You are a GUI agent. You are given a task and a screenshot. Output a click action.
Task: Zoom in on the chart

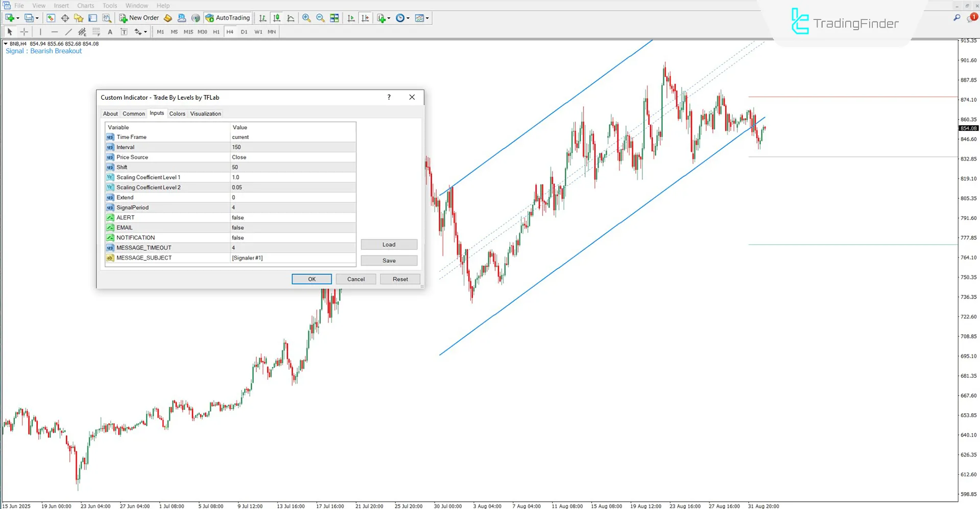[306, 17]
